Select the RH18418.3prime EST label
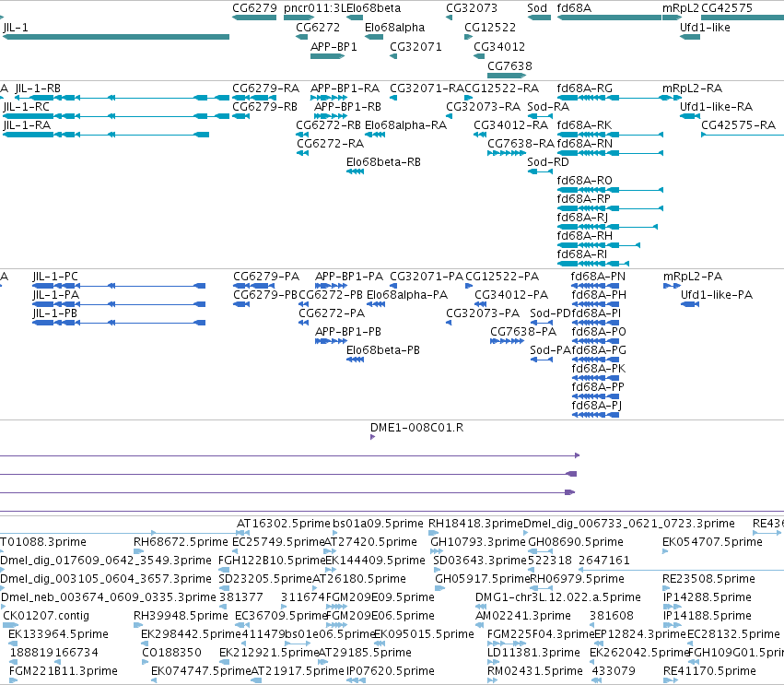Screen dimensions: 784x685 (475, 524)
